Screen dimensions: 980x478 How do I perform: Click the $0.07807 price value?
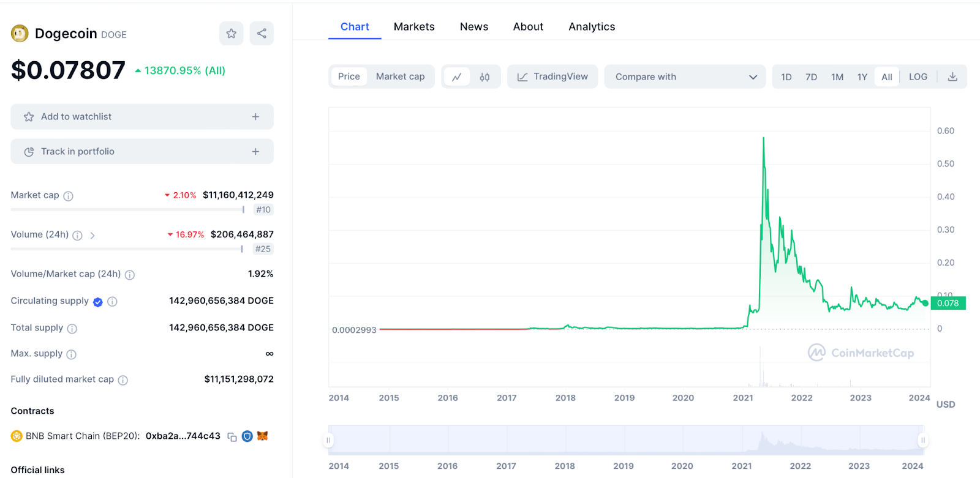pos(68,70)
